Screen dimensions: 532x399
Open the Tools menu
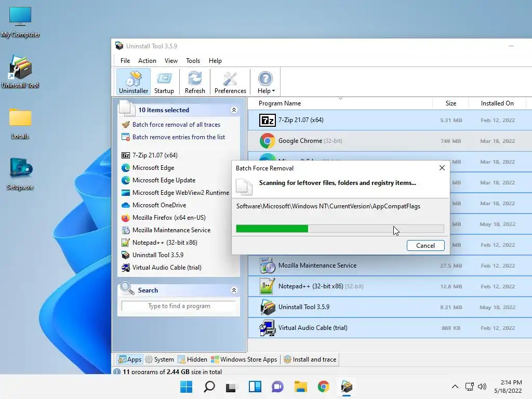coord(193,61)
